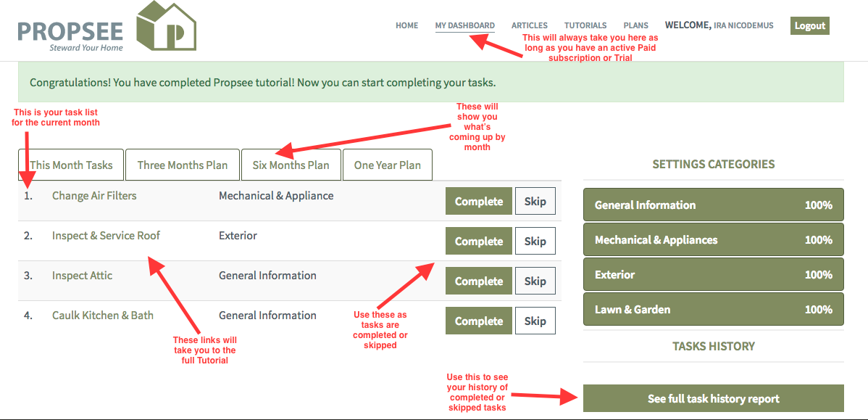
Task: Click the TASKS HISTORY heading
Action: click(714, 346)
